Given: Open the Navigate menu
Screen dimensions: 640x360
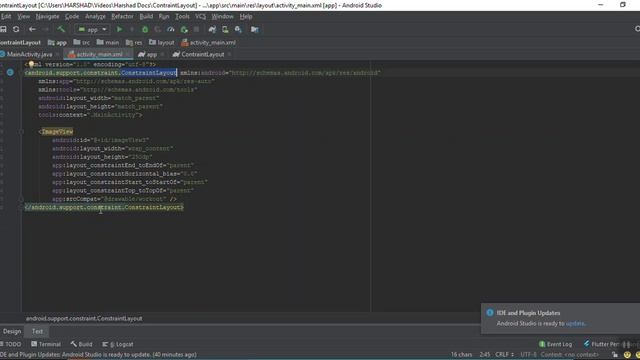Looking at the screenshot, I should (47, 17).
